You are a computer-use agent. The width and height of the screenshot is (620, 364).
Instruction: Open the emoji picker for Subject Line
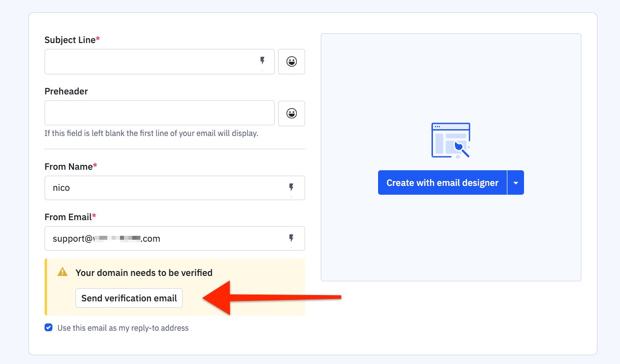[291, 61]
